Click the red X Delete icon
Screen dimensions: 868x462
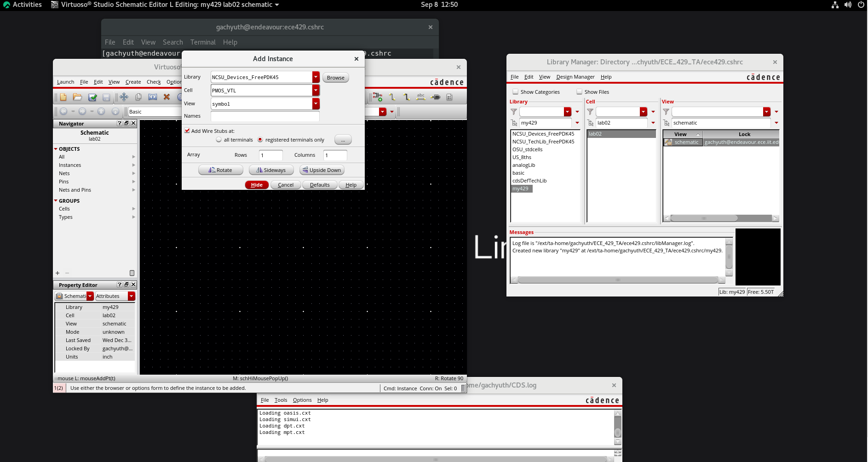167,97
